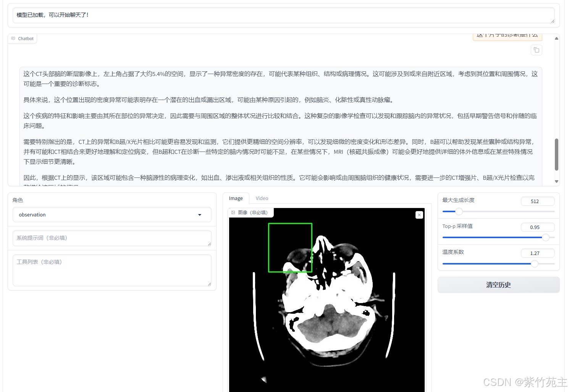Screen dimensions: 569x392
Task: Click the copy button on the user question bubble
Action: coord(536,50)
